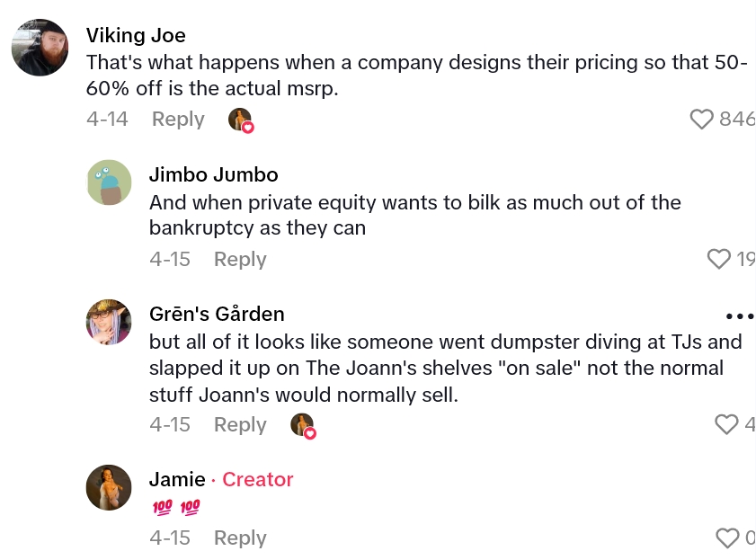The image size is (756, 560).
Task: Open Grēn's Gården profile avatar
Action: [110, 322]
